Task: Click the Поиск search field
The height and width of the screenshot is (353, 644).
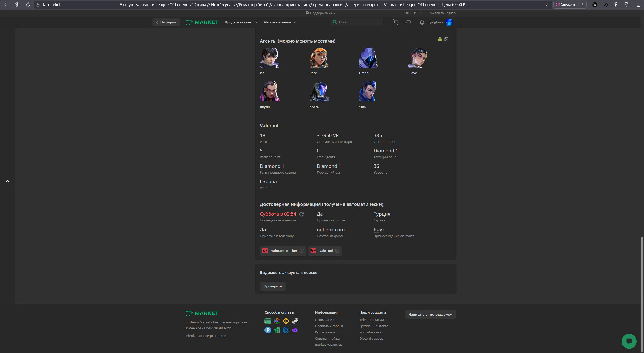Action: (x=357, y=22)
